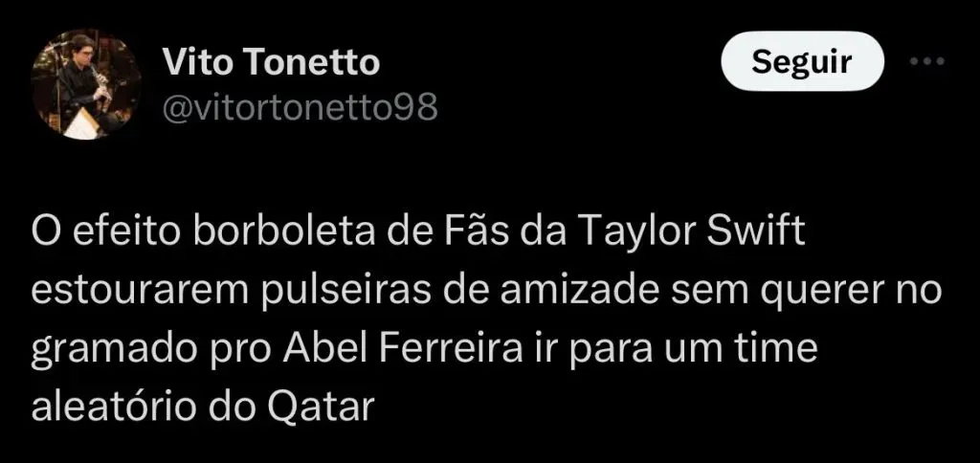Click the @vitortonetto98 handle
Image resolution: width=980 pixels, height=463 pixels.
point(301,108)
